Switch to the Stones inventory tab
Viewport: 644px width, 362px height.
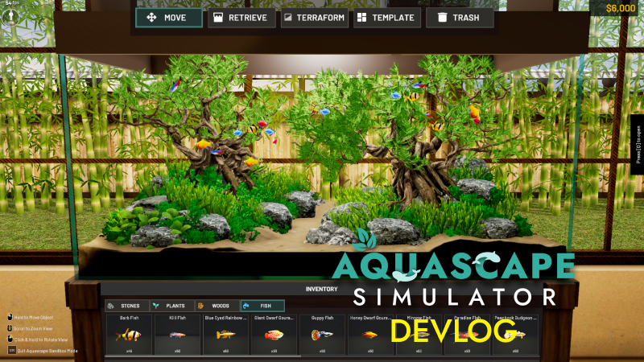point(127,306)
